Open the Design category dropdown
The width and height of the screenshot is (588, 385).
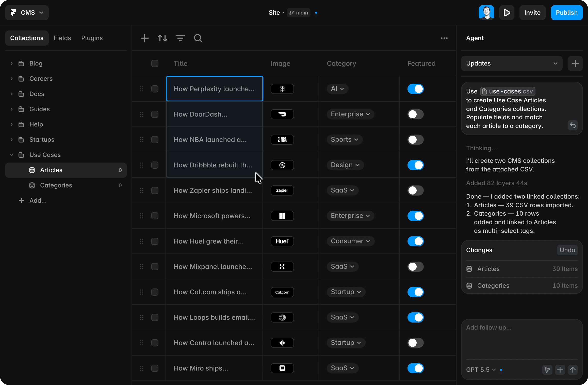[345, 165]
